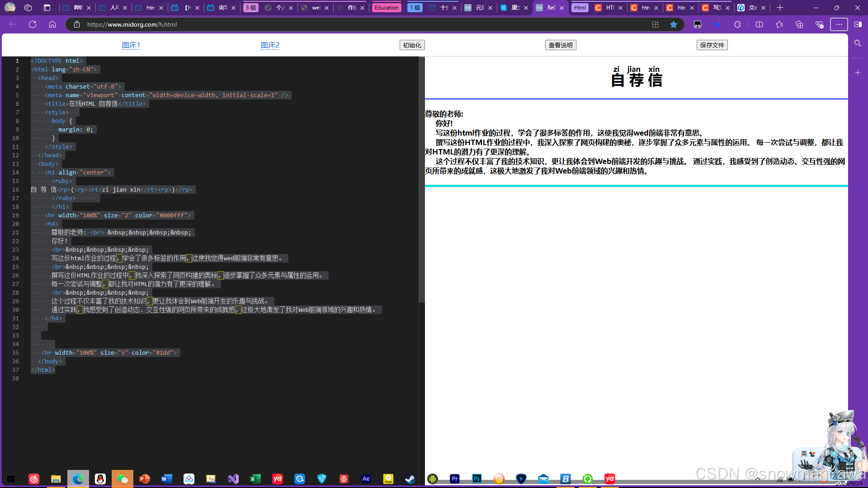This screenshot has height=488, width=868.
Task: Open the 图床2 link
Action: point(270,45)
